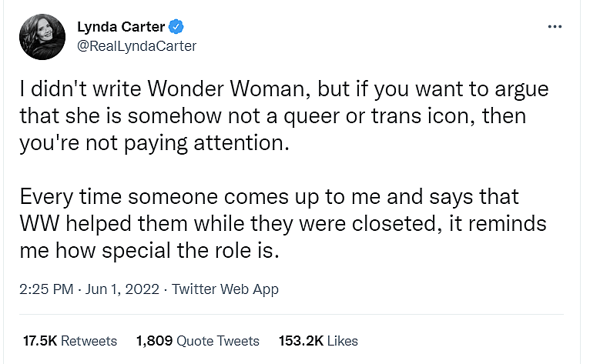Open the Twitter Web App source link

[225, 289]
